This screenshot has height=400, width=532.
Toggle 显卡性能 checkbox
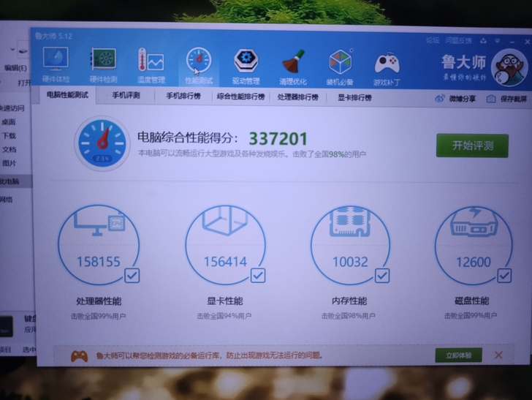point(258,276)
